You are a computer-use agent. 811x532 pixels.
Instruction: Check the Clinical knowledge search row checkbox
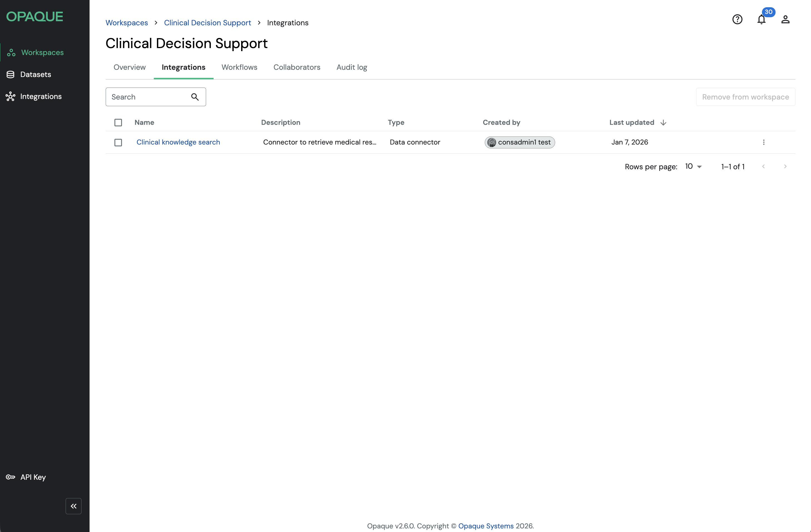pyautogui.click(x=118, y=142)
